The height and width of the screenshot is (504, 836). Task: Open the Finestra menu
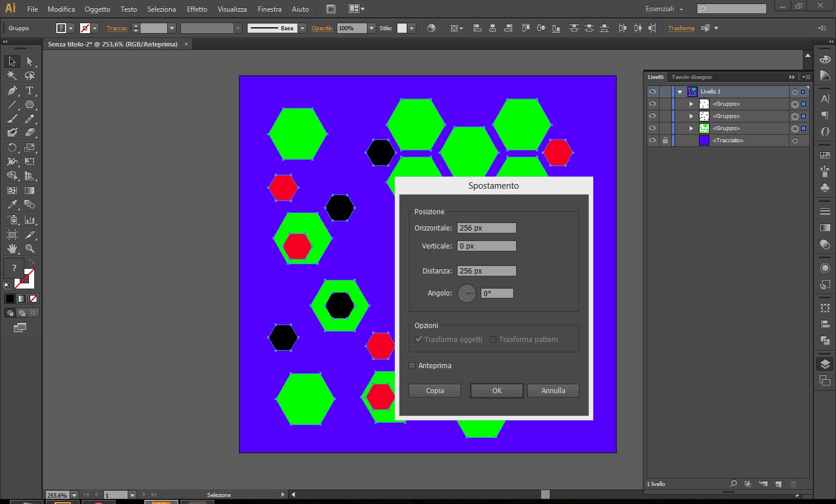[x=269, y=9]
